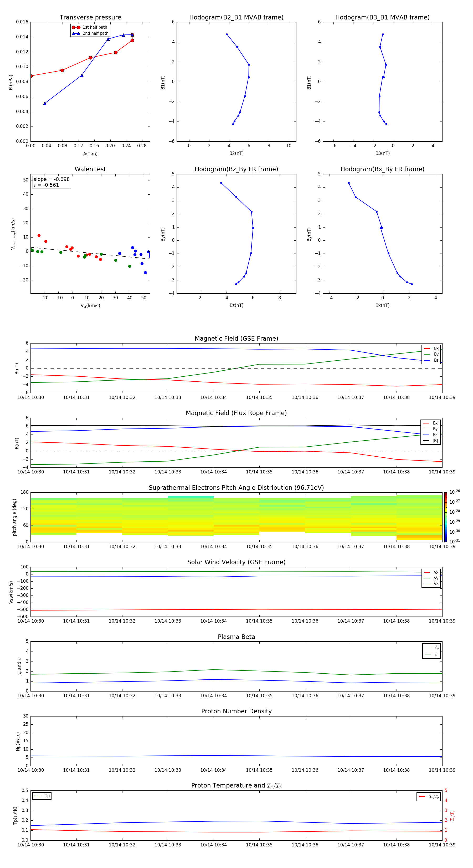Select the "B2(nT)" x-axis label
The width and height of the screenshot is (473, 868).
pos(236,153)
